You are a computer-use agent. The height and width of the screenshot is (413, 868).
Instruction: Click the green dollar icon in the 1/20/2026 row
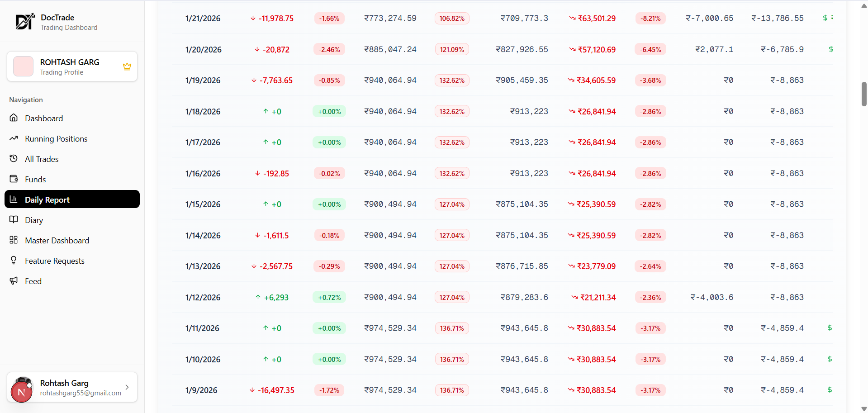(x=830, y=49)
